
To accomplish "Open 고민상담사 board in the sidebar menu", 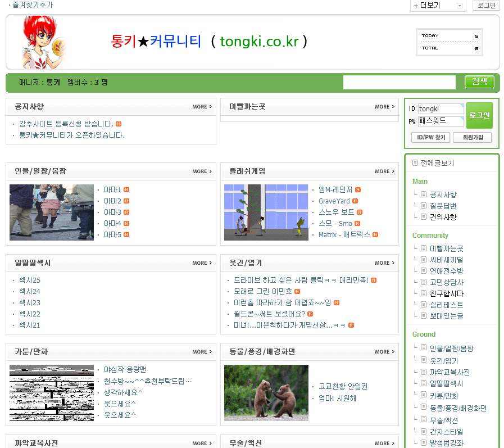I will pyautogui.click(x=446, y=282).
